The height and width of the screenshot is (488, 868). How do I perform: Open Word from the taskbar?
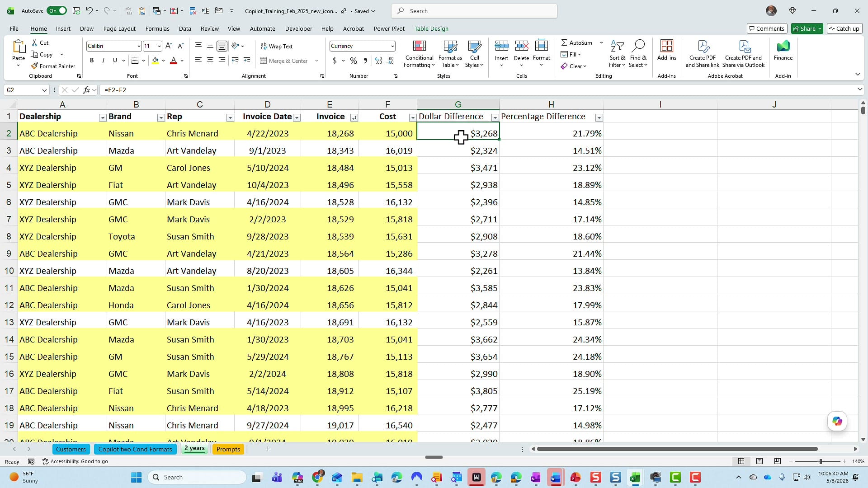tap(556, 477)
